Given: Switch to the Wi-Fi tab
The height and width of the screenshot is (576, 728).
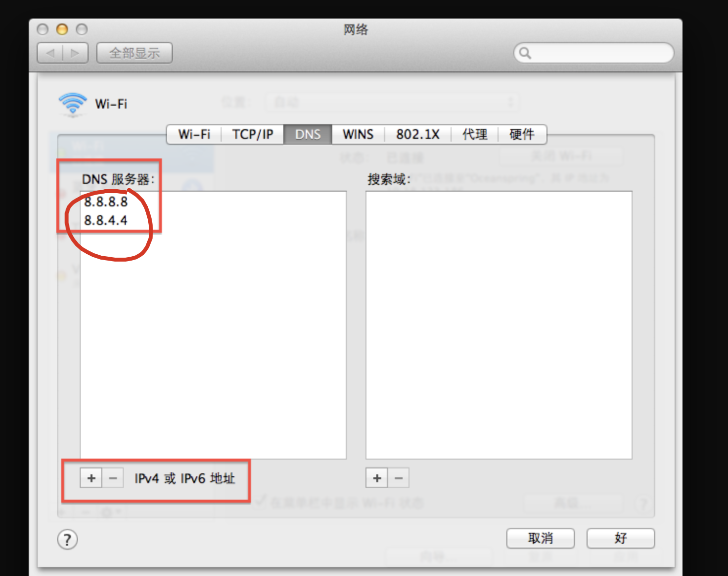Looking at the screenshot, I should [194, 134].
